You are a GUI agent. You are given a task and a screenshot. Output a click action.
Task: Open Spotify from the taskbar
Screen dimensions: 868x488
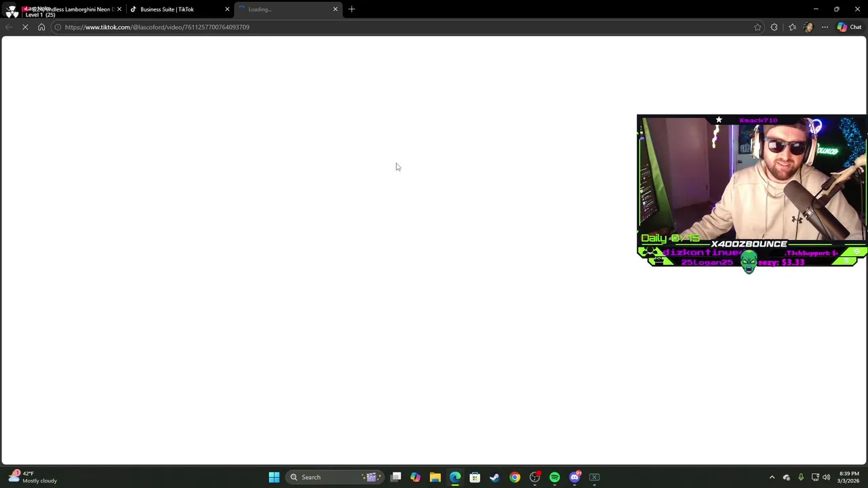tap(555, 477)
